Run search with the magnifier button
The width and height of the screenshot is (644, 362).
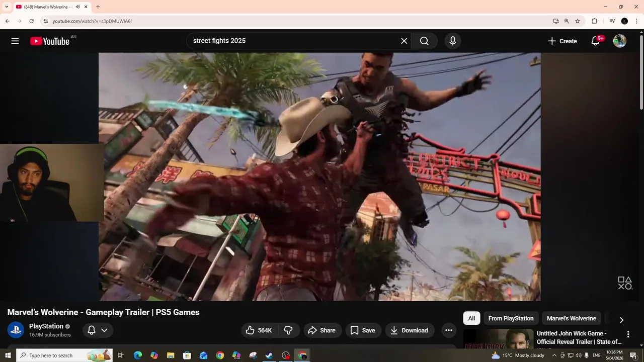424,41
